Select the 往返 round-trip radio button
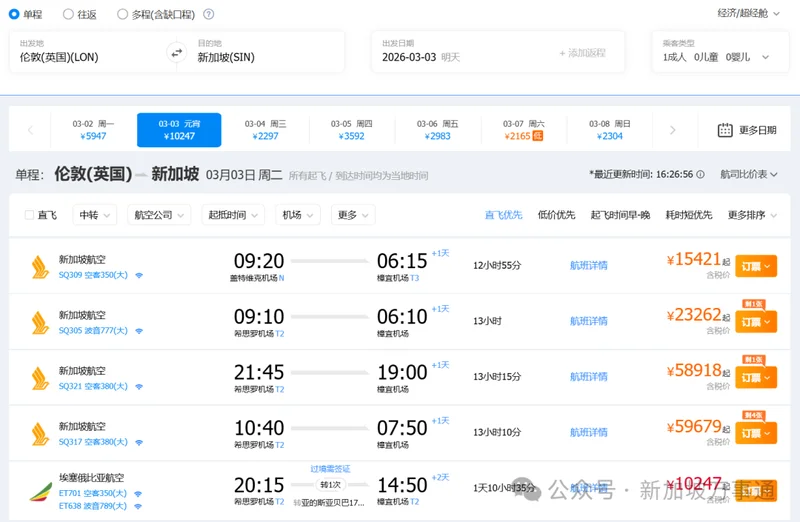 tap(68, 14)
